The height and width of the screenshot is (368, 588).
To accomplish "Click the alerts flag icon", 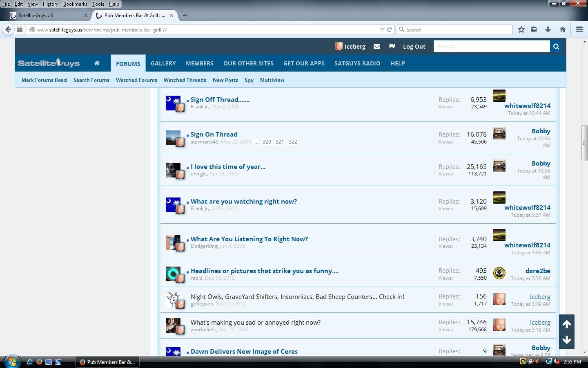I will click(392, 47).
